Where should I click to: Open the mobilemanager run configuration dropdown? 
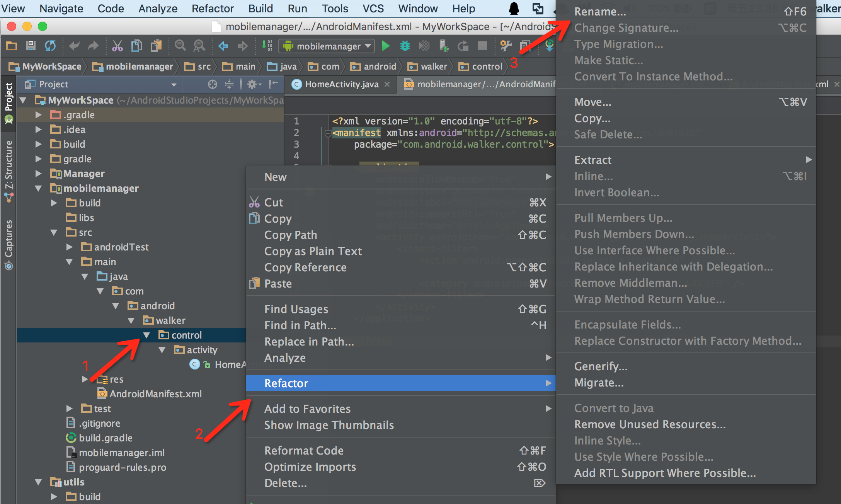point(327,46)
